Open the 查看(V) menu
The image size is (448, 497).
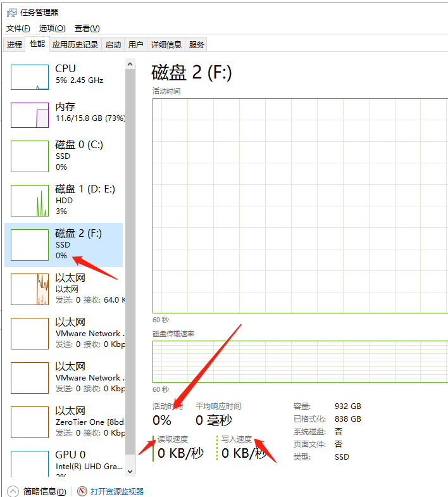[x=87, y=28]
